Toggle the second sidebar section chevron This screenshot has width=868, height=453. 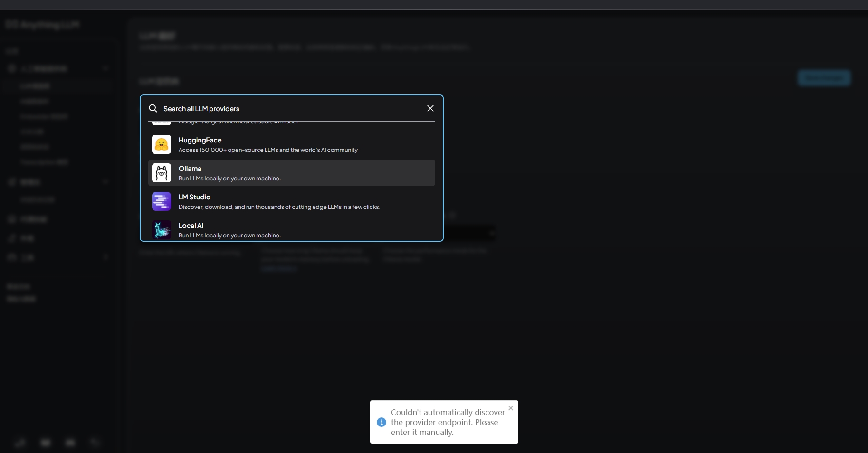pos(105,182)
